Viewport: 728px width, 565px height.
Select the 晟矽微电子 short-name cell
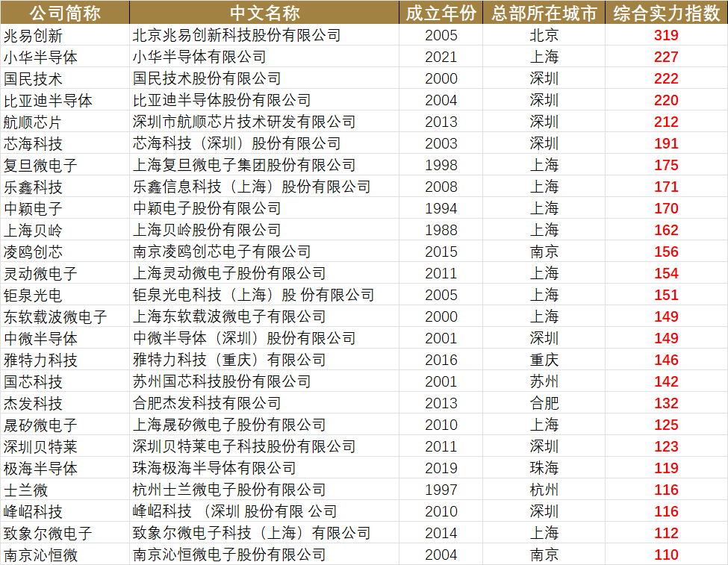click(x=65, y=425)
